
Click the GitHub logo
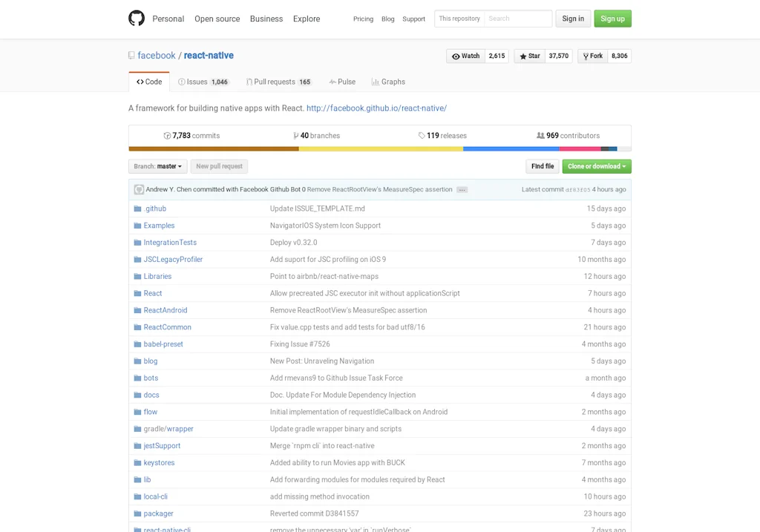(137, 19)
